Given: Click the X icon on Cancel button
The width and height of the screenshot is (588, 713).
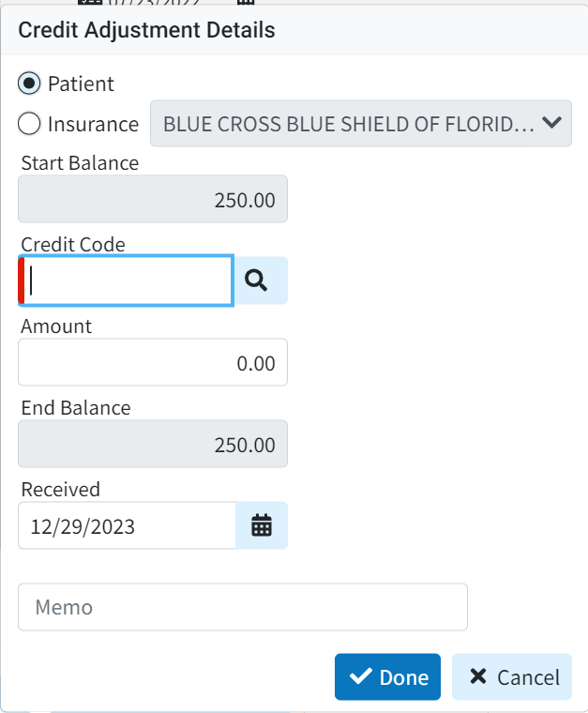Looking at the screenshot, I should pos(478,677).
